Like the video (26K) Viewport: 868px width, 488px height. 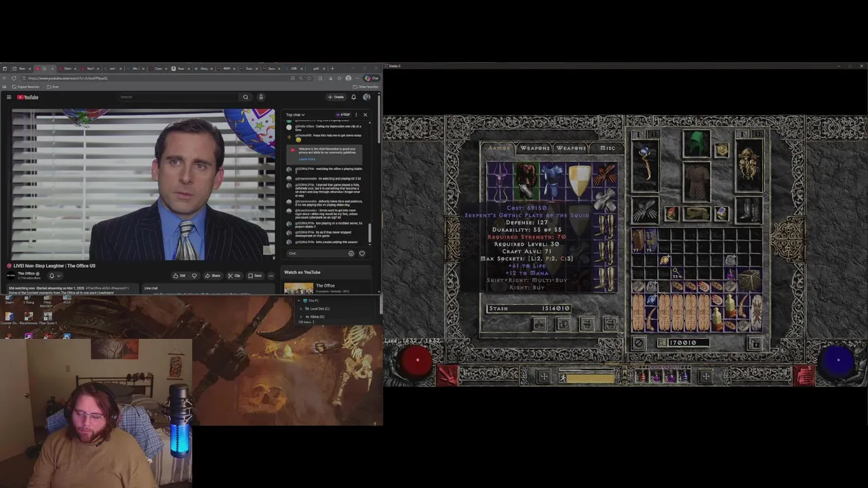[x=179, y=276]
